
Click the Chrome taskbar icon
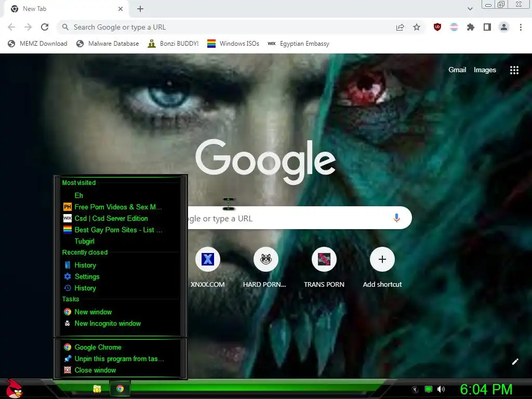(x=120, y=389)
